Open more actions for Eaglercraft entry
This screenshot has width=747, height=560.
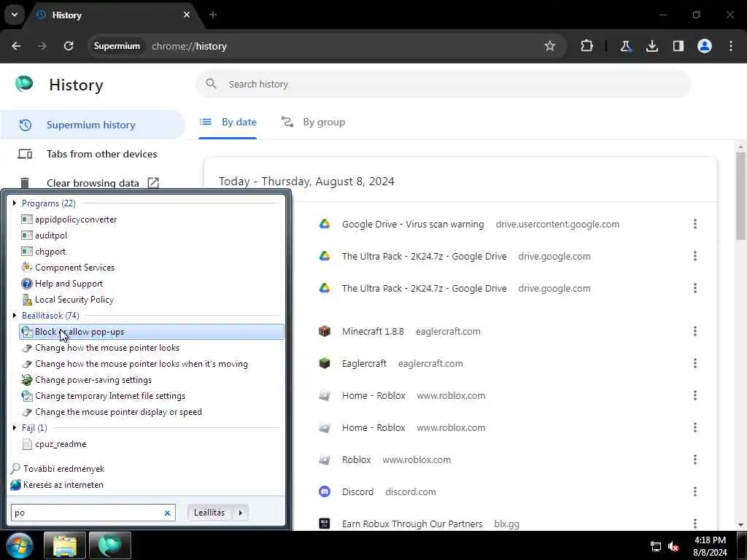(x=695, y=363)
